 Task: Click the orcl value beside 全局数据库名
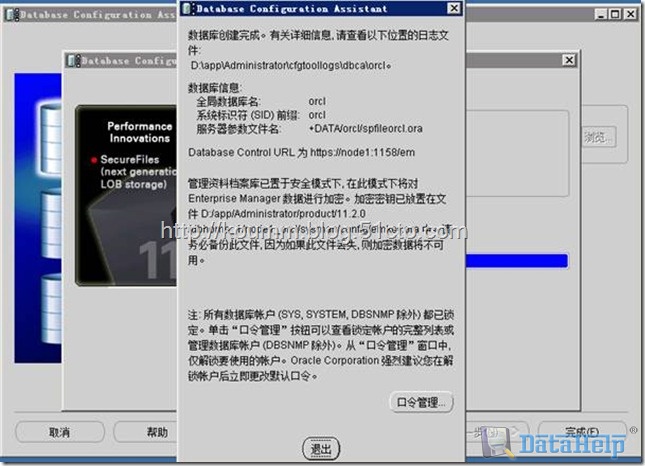317,101
